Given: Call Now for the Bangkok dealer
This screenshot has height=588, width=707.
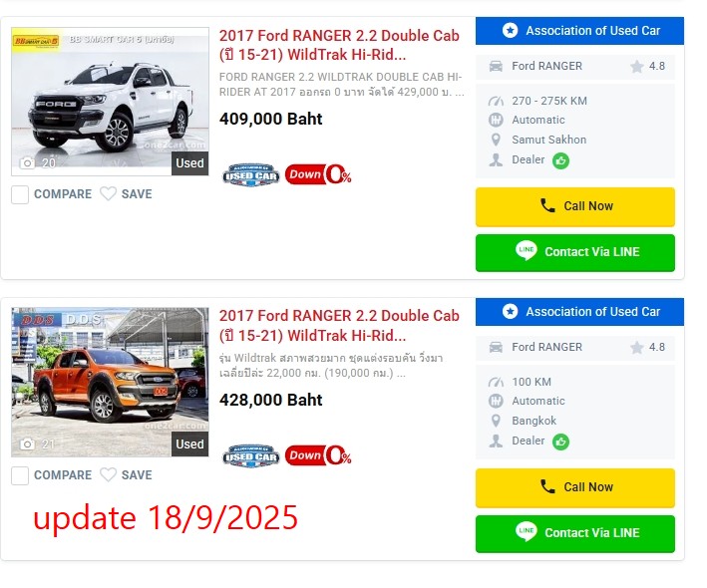Looking at the screenshot, I should pos(575,487).
